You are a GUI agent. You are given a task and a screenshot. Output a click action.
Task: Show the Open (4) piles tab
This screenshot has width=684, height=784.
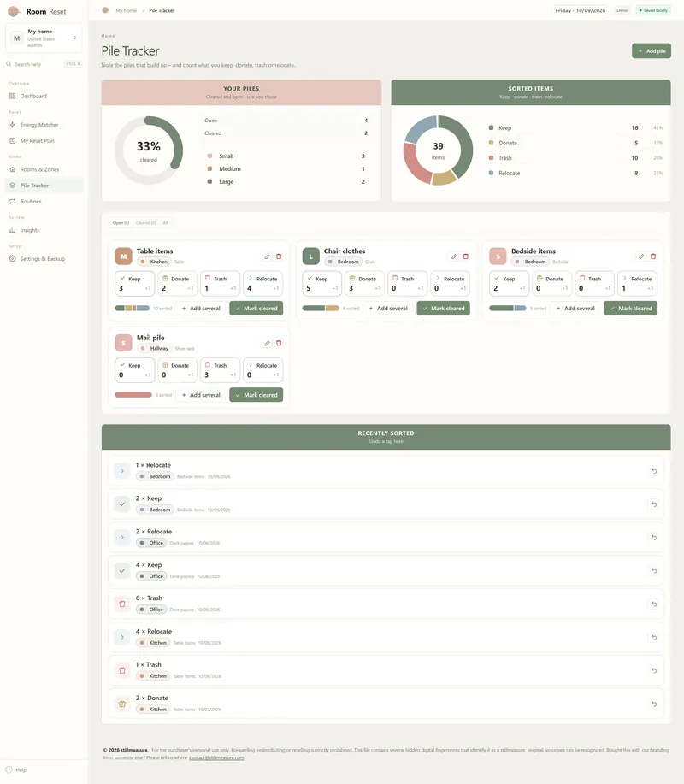tap(121, 223)
